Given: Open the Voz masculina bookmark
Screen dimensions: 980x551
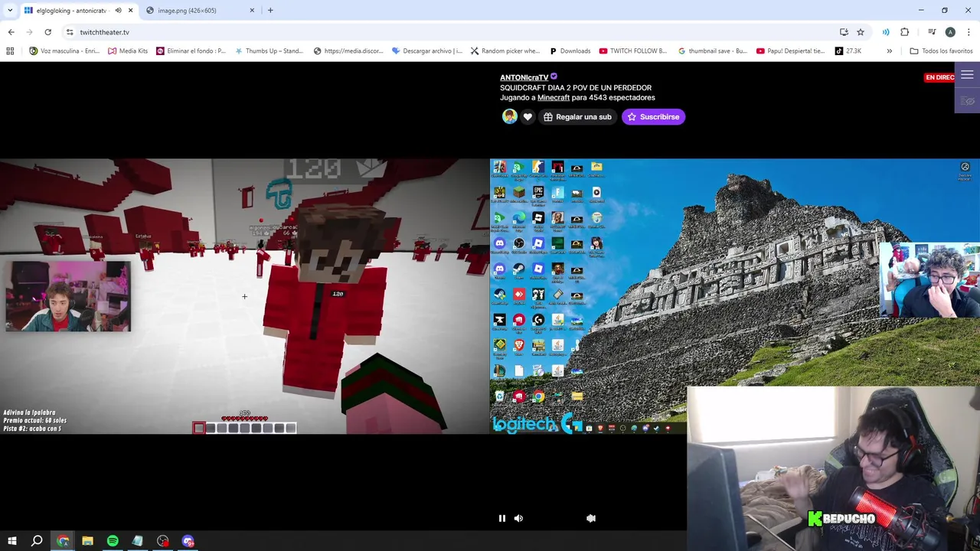Looking at the screenshot, I should click(x=64, y=51).
